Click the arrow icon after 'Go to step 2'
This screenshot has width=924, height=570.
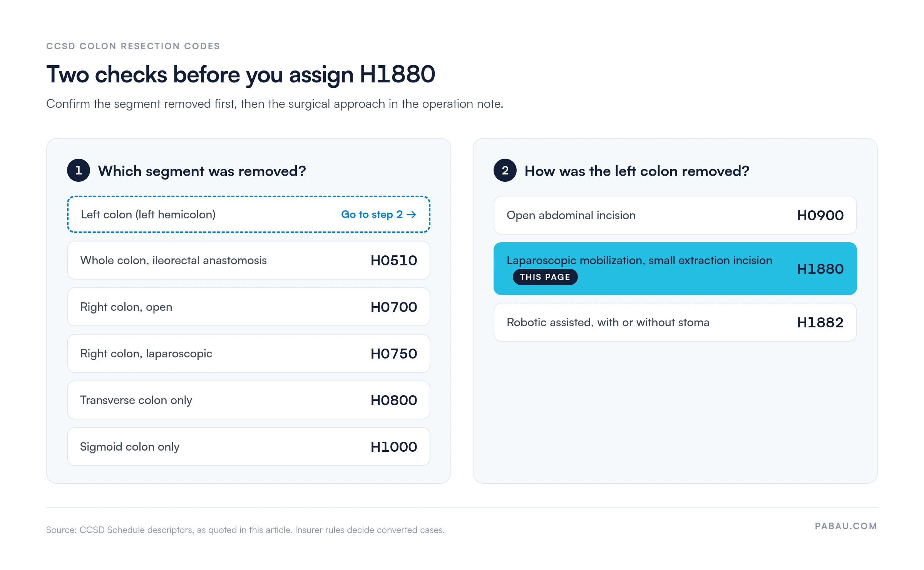coord(412,215)
